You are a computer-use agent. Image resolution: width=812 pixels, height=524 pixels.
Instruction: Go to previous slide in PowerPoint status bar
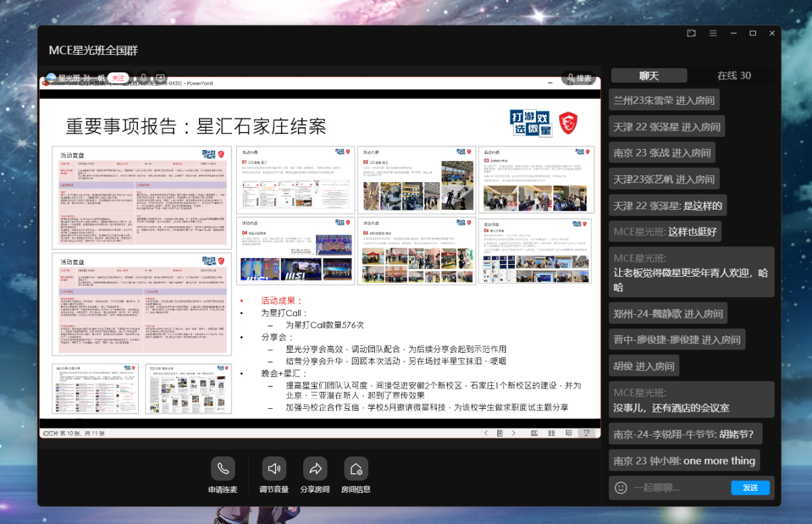coord(485,433)
